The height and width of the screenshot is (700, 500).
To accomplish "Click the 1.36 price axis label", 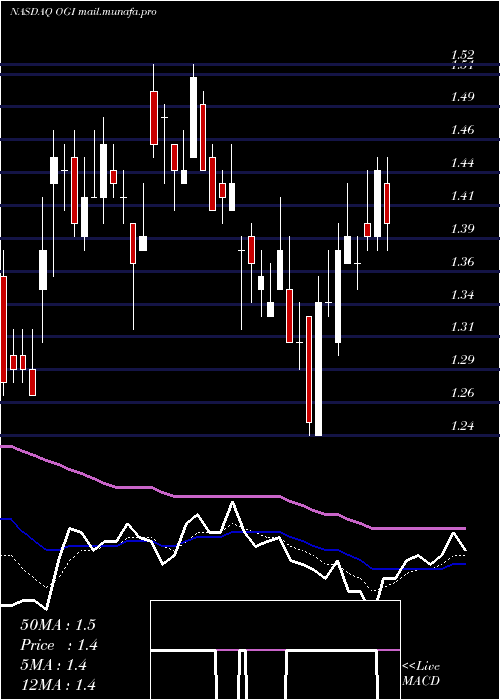I will click(462, 261).
